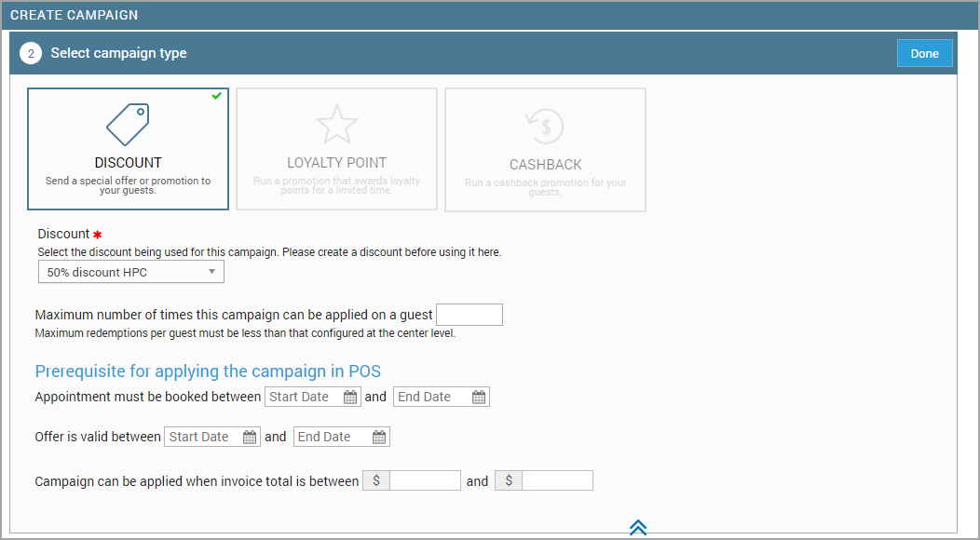Select the LOYALTY POINT campaign card

(x=337, y=149)
